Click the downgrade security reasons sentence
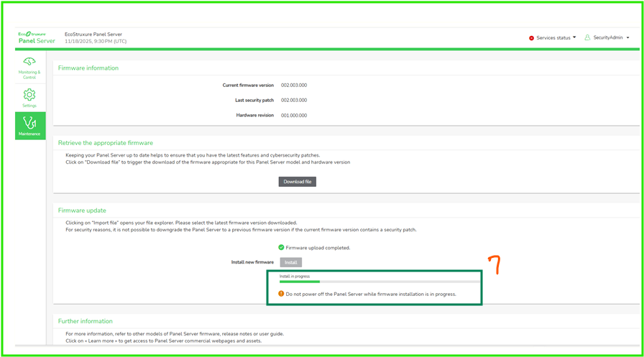Viewport: 644px width, 357px height. tap(241, 230)
